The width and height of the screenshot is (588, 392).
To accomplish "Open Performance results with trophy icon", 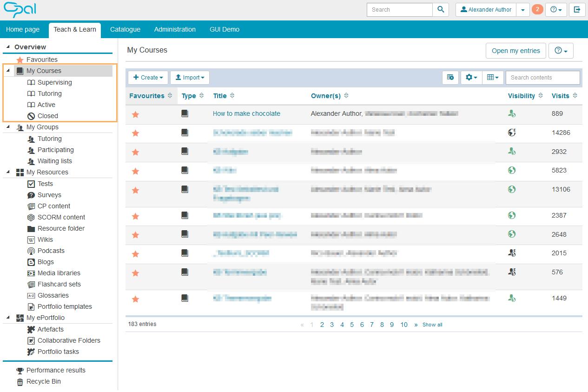I will [56, 370].
